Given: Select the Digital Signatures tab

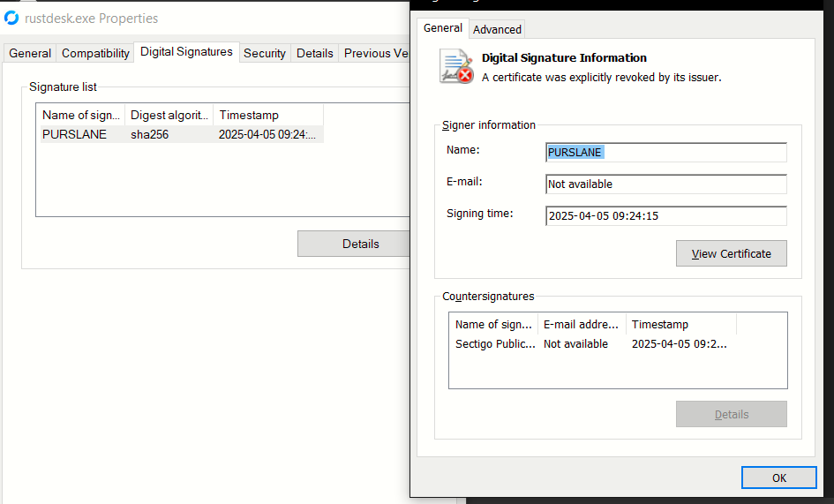Looking at the screenshot, I should [186, 52].
